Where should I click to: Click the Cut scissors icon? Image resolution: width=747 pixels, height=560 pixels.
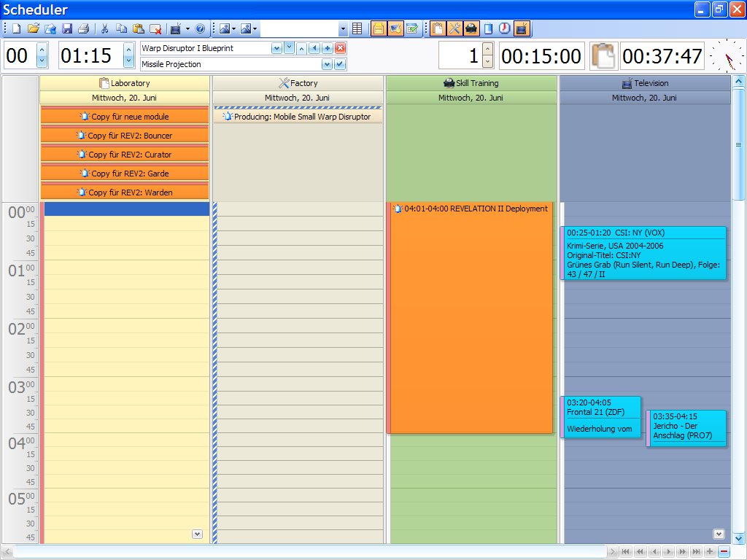click(105, 29)
